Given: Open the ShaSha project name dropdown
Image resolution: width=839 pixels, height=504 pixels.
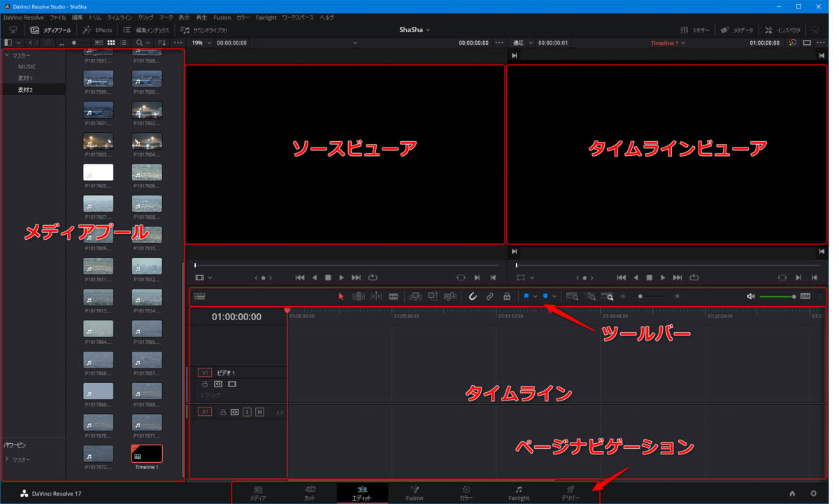Looking at the screenshot, I should [415, 30].
